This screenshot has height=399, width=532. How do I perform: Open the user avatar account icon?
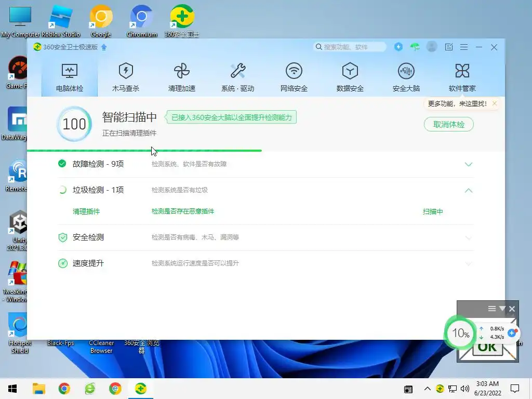432,47
